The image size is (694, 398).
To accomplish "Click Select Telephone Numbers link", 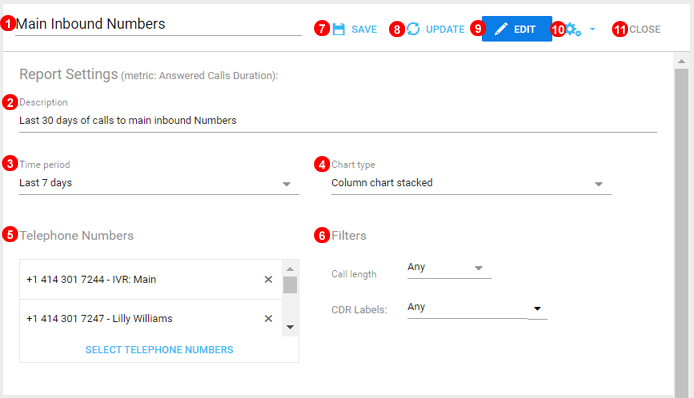I will pyautogui.click(x=159, y=350).
